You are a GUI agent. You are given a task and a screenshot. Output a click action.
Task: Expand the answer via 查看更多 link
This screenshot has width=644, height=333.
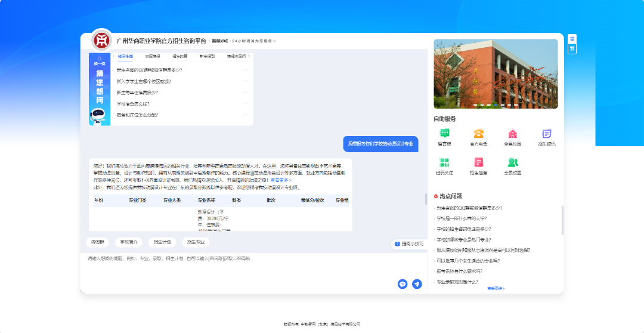(x=281, y=180)
